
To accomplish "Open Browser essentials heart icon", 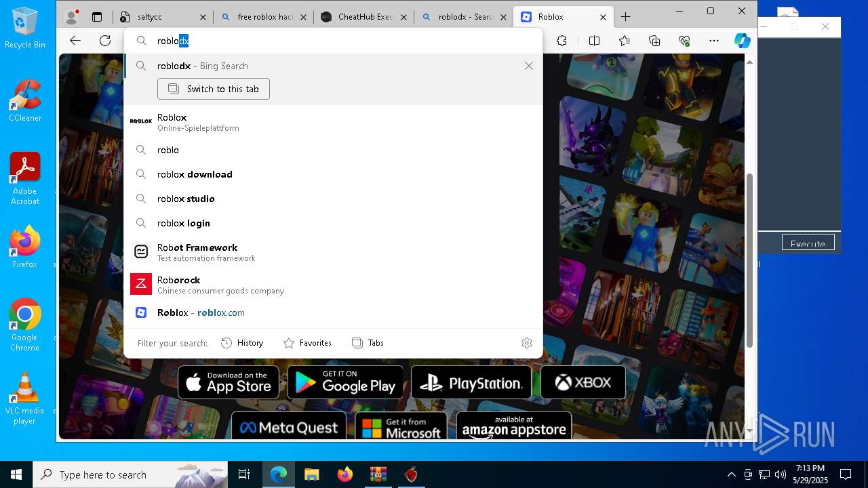I will coord(684,41).
